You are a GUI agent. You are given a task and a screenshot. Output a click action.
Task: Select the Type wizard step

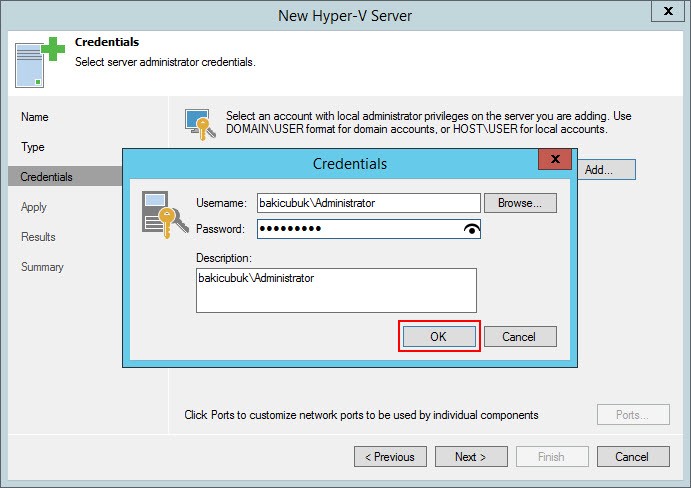point(33,147)
